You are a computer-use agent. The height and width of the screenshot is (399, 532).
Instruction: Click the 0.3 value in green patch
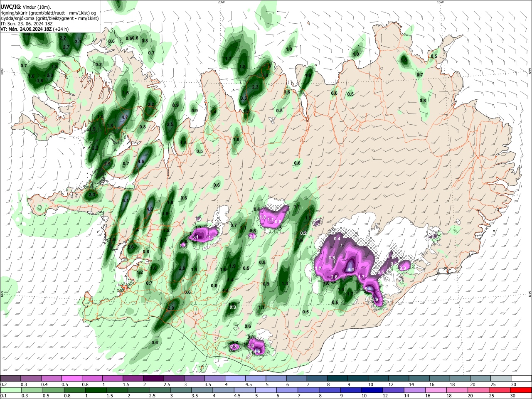[x=233, y=308]
